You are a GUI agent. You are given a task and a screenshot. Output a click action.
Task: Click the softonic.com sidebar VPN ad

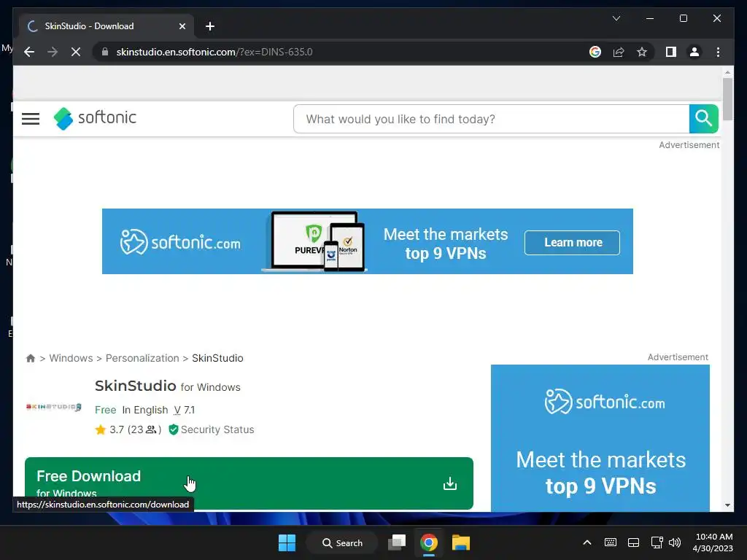pyautogui.click(x=600, y=438)
